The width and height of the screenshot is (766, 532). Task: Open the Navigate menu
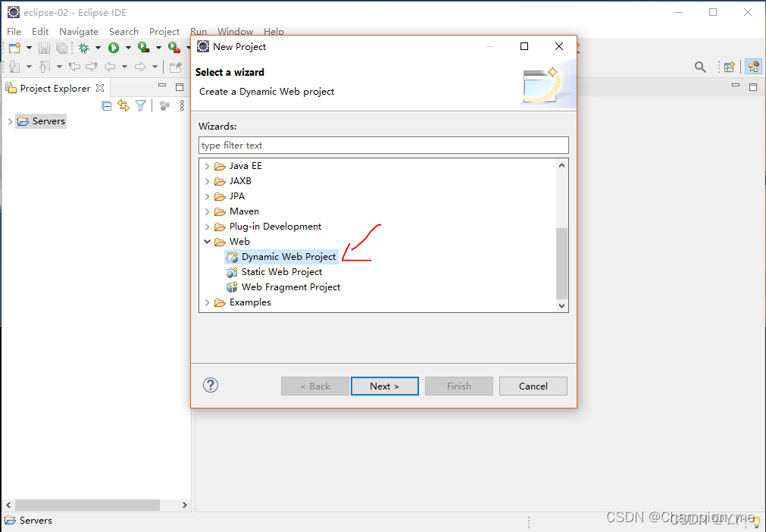click(x=79, y=31)
